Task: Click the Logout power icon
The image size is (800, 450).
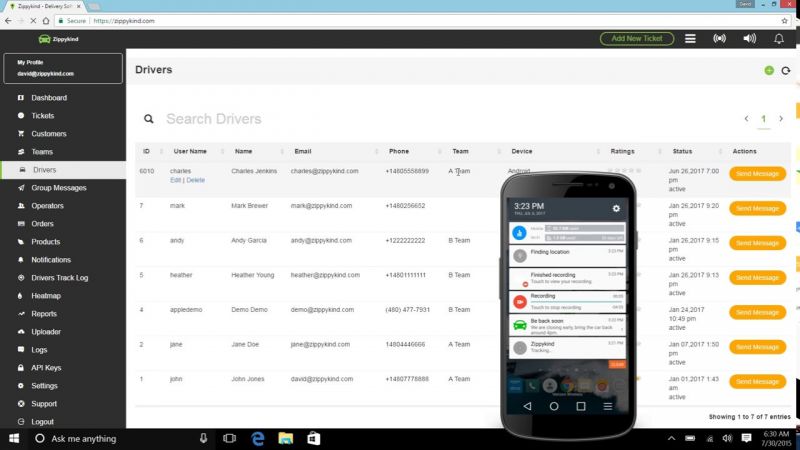Action: pyautogui.click(x=21, y=422)
